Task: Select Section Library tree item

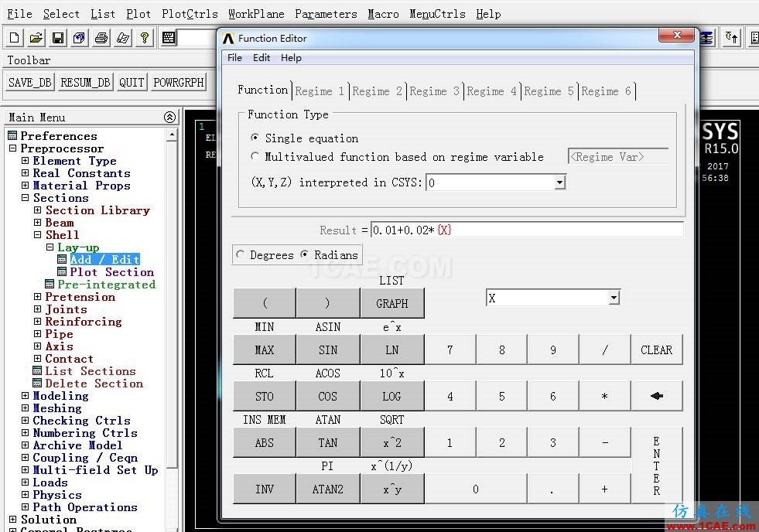Action: 97,210
